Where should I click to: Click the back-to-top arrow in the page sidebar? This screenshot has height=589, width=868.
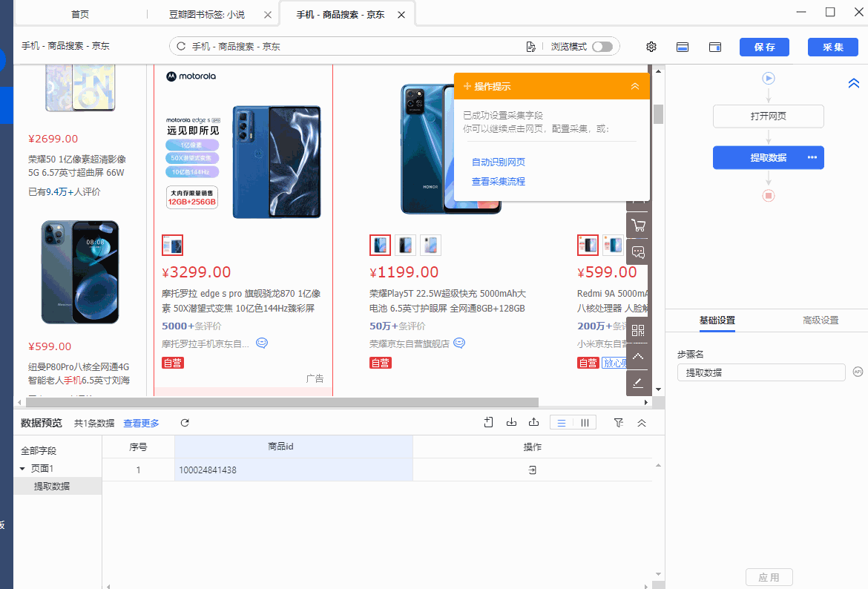[638, 357]
